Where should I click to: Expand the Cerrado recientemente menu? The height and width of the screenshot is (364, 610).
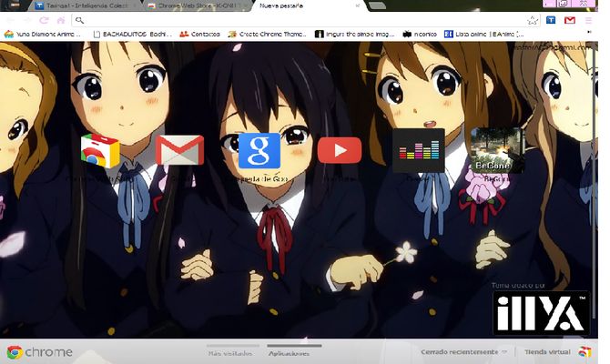click(463, 352)
